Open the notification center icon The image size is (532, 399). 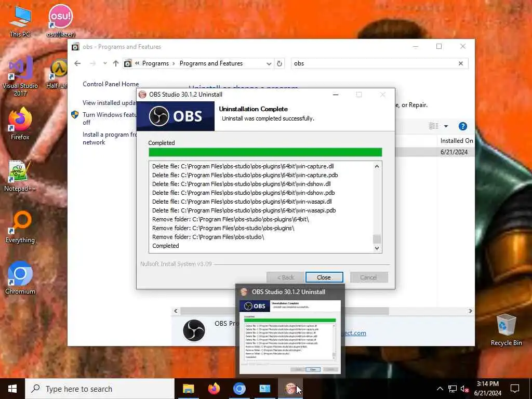(515, 389)
